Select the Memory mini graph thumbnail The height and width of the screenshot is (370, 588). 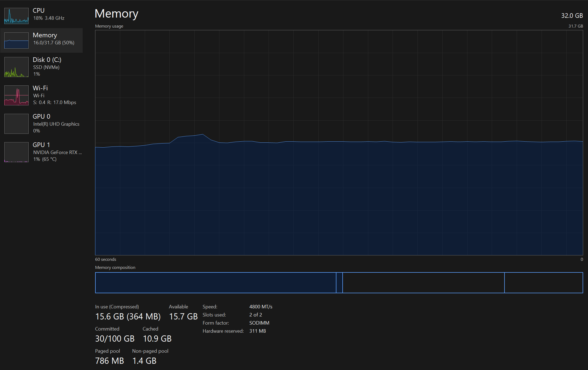[16, 41]
